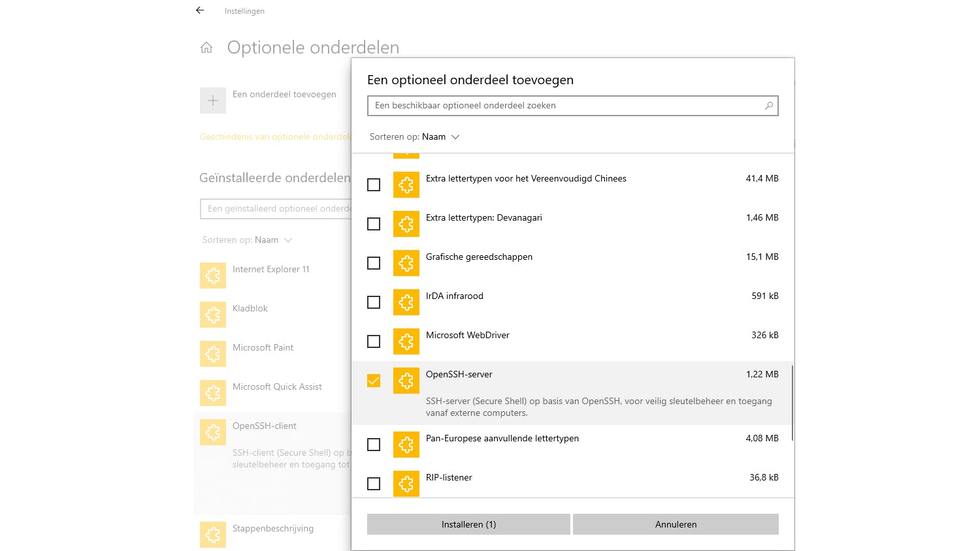Image resolution: width=980 pixels, height=551 pixels.
Task: Focus the optioneel onderdeel zoeken search field
Action: point(565,106)
